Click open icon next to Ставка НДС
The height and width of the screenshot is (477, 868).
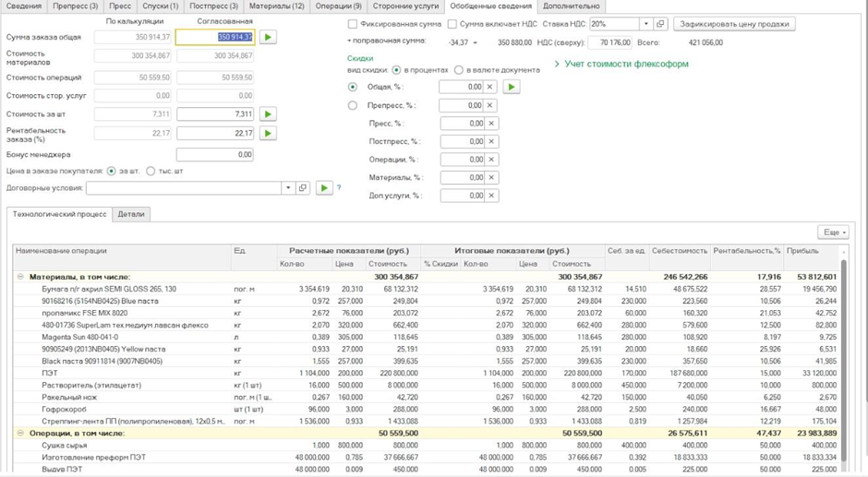660,24
